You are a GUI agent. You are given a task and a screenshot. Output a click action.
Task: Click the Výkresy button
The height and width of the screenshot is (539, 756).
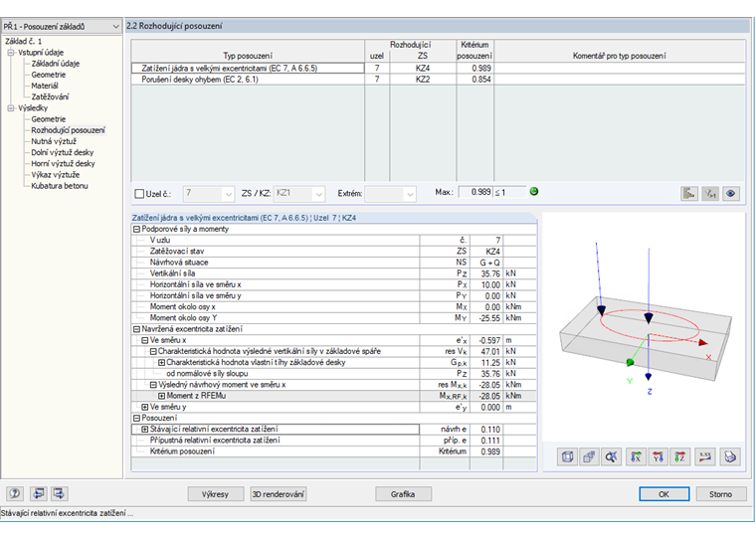point(216,493)
